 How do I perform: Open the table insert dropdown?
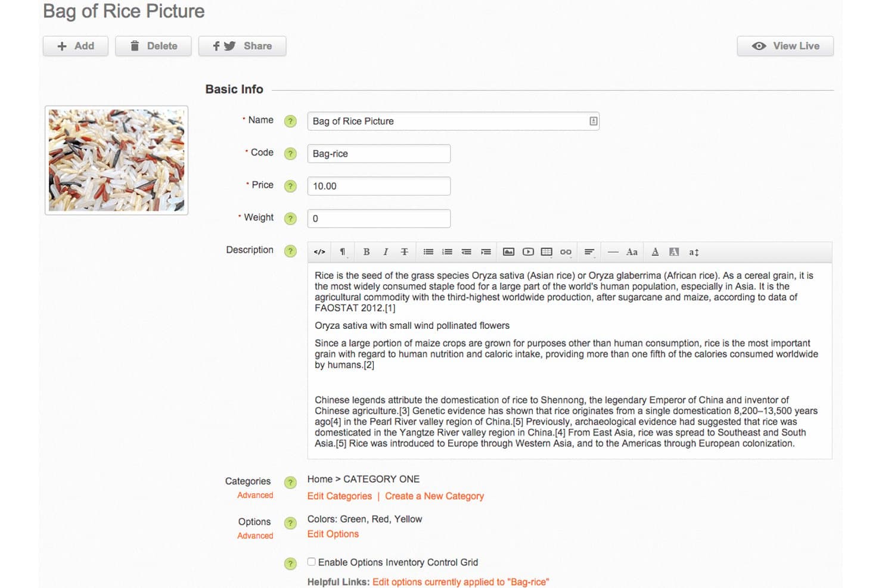tap(546, 252)
